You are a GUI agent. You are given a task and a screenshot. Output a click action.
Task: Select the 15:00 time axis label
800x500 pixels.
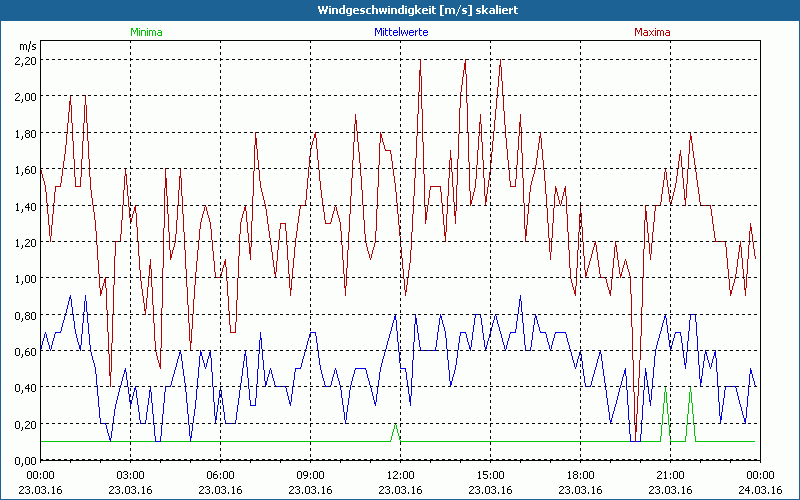click(x=490, y=475)
